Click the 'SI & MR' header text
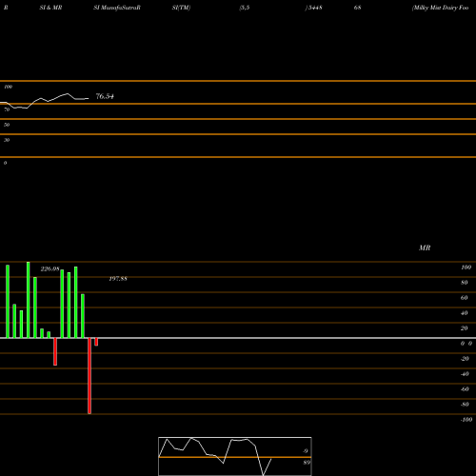Viewport: 476px width, 476px height. coord(50,8)
